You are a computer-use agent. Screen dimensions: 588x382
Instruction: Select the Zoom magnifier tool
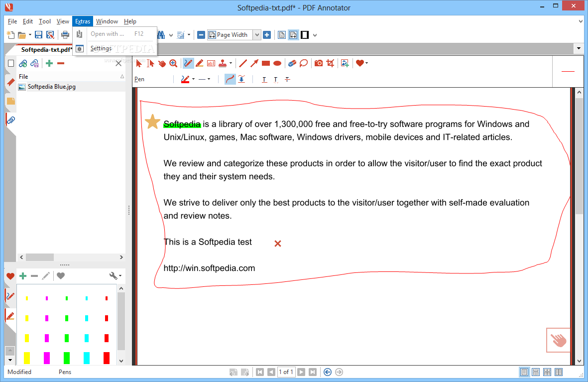(173, 63)
